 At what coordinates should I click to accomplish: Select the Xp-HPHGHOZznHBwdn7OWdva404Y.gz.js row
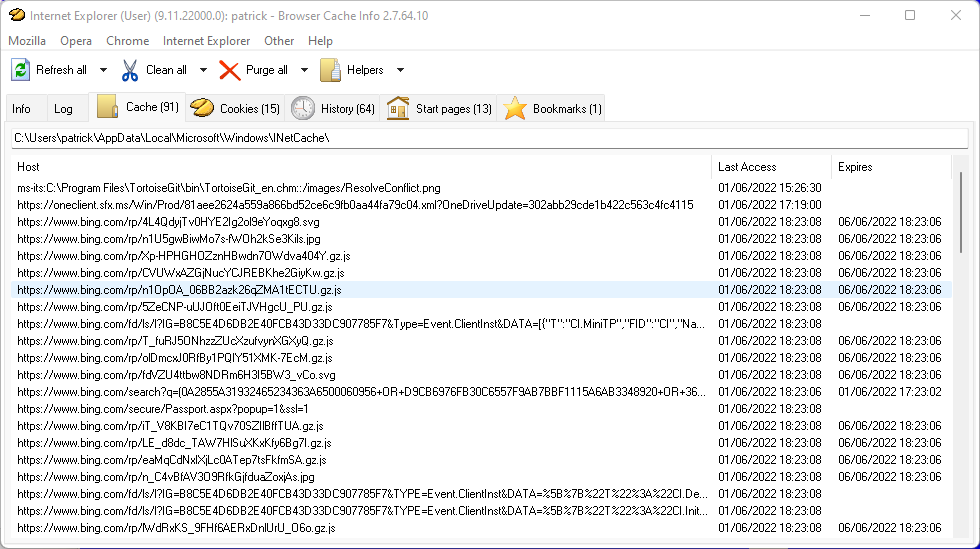pos(481,256)
